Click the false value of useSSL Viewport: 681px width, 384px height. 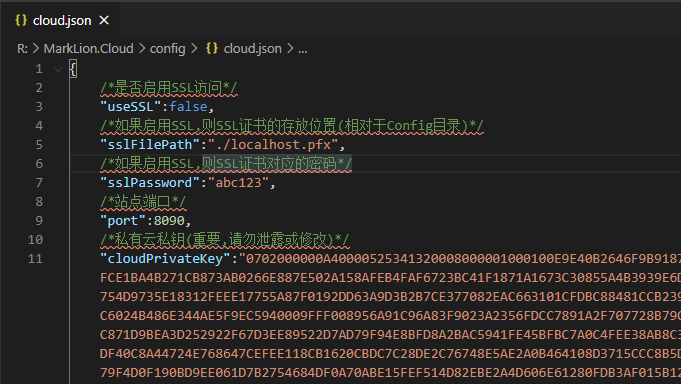pos(188,107)
